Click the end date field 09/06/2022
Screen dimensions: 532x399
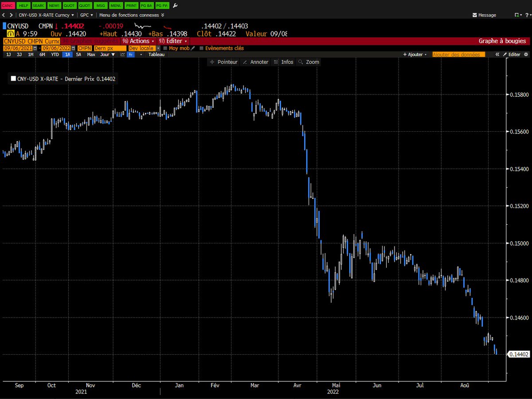tap(56, 48)
